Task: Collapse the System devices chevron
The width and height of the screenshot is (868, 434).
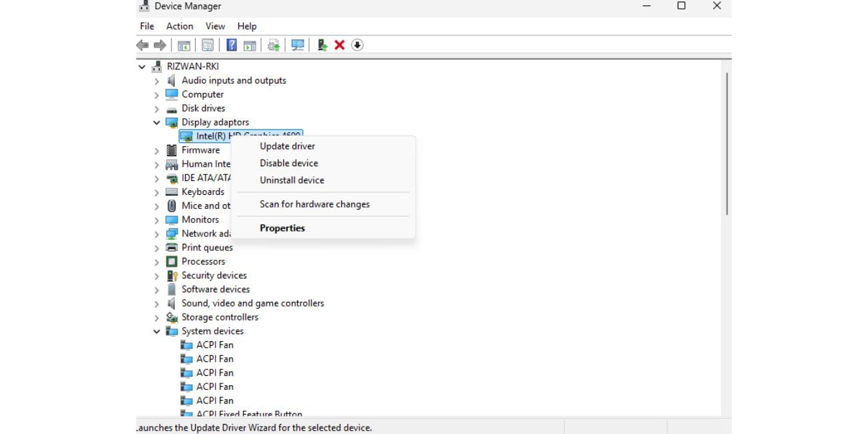Action: click(x=157, y=332)
